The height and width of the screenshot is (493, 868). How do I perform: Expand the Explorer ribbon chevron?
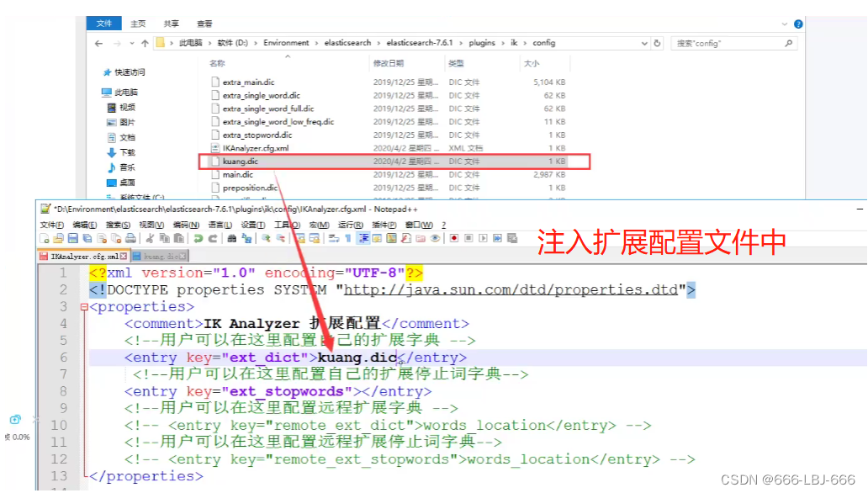coord(785,24)
